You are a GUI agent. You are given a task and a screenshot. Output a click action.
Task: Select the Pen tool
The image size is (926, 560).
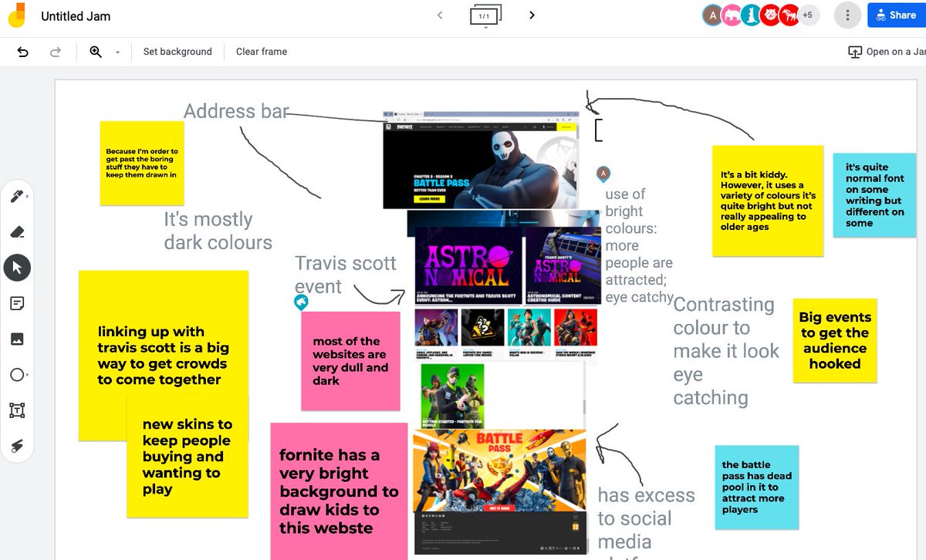pos(18,197)
